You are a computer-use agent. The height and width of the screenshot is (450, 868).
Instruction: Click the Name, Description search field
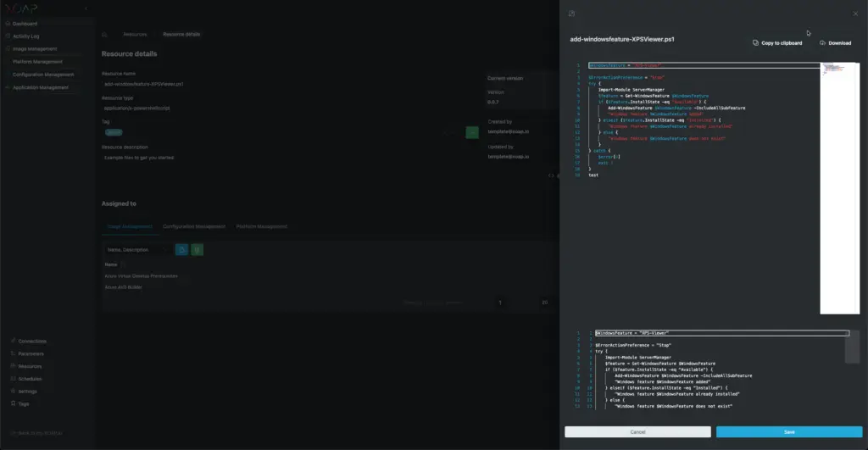coord(137,250)
